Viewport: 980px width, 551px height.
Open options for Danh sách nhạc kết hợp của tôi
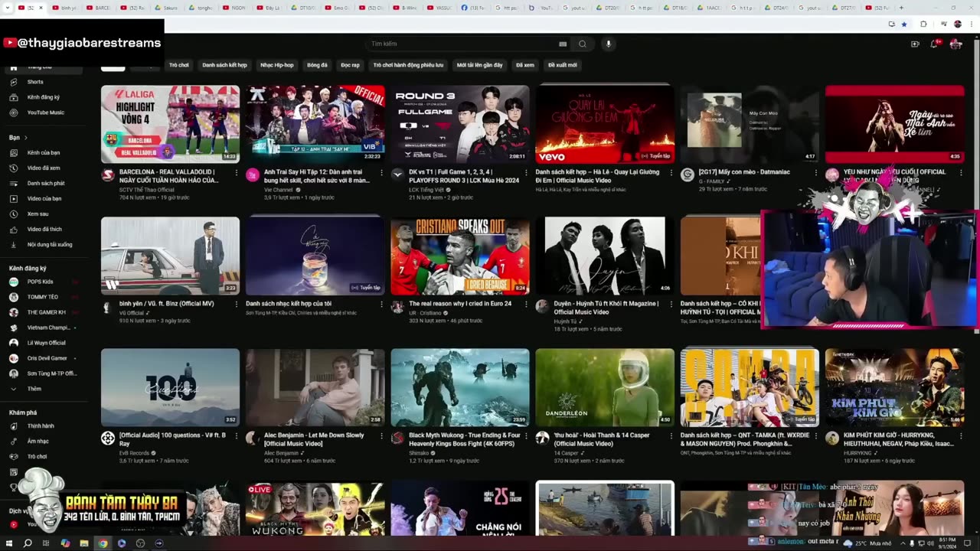click(x=381, y=304)
